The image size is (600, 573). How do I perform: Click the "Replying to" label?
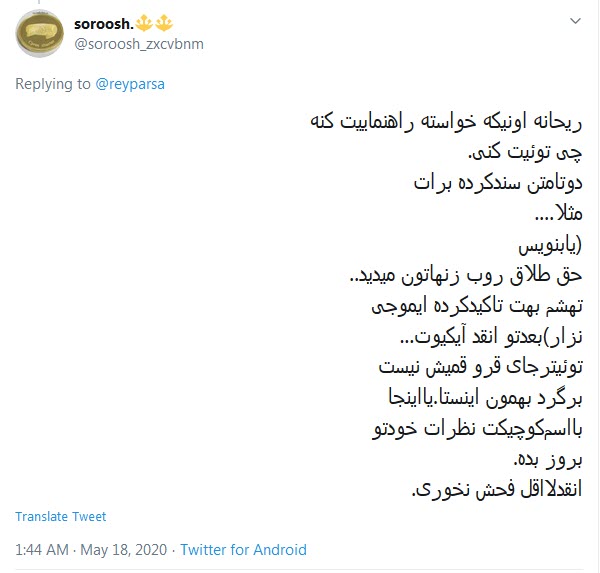click(x=54, y=84)
